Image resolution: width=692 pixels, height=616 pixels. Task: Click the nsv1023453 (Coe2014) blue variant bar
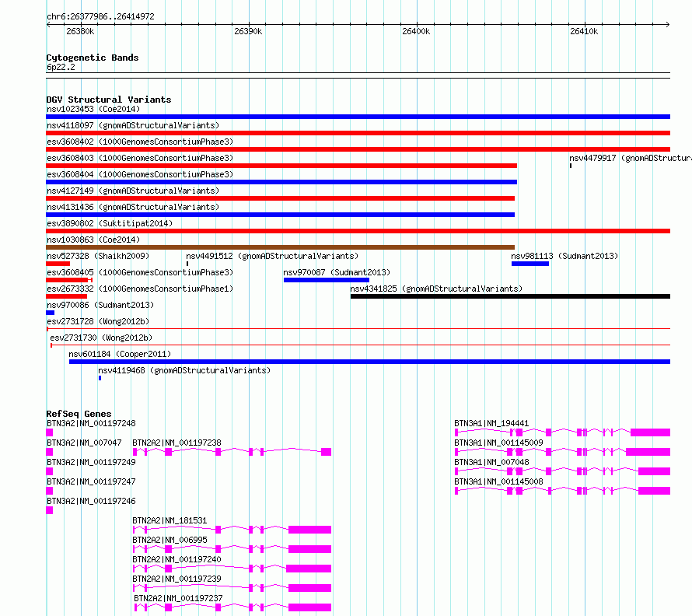(x=358, y=117)
